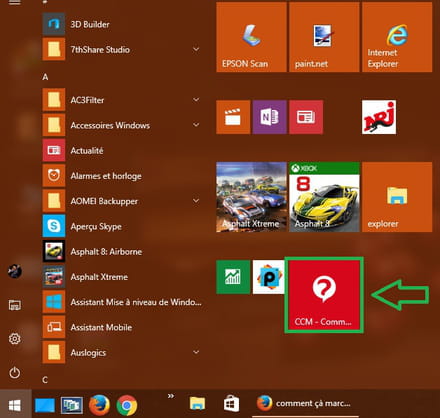Jump to letter A section header
Image resolution: width=440 pixels, height=418 pixels.
[45, 77]
